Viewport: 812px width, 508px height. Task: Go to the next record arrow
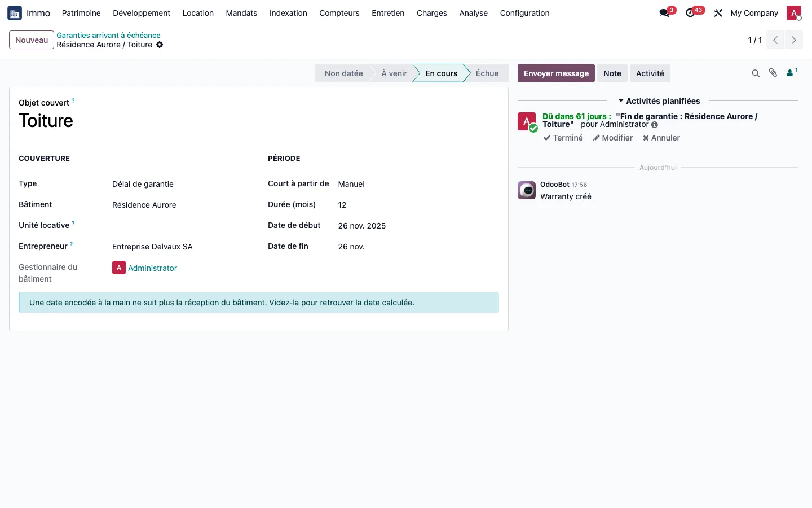click(x=793, y=40)
